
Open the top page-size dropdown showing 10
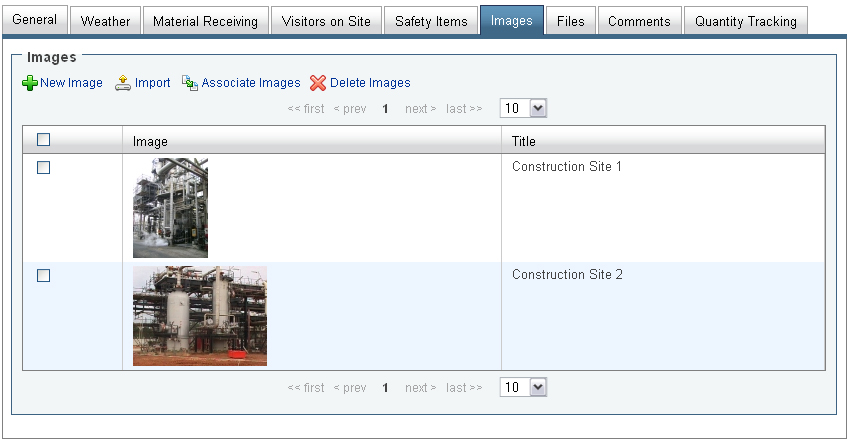[523, 108]
